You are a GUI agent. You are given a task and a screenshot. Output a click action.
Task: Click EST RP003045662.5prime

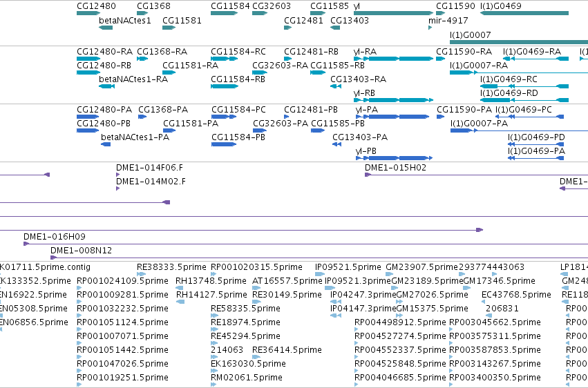pos(495,323)
